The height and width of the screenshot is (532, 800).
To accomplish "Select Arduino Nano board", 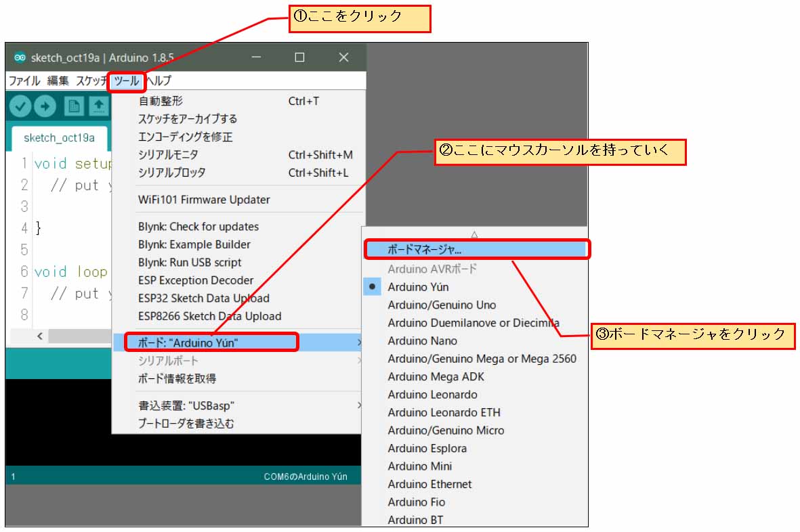I will tap(475, 340).
